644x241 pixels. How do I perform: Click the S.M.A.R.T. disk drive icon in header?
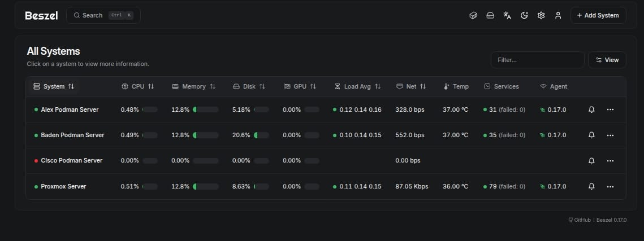point(490,16)
